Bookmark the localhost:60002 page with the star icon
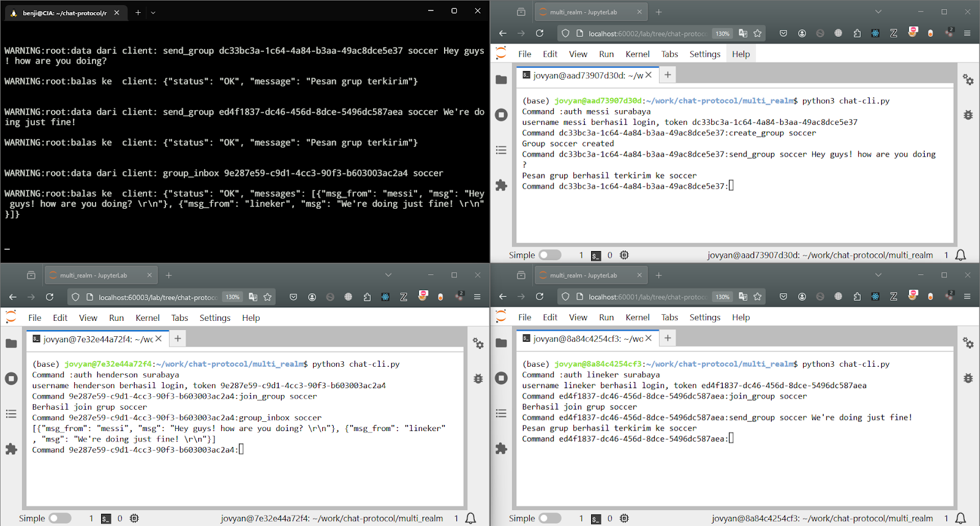The image size is (980, 526). [758, 34]
